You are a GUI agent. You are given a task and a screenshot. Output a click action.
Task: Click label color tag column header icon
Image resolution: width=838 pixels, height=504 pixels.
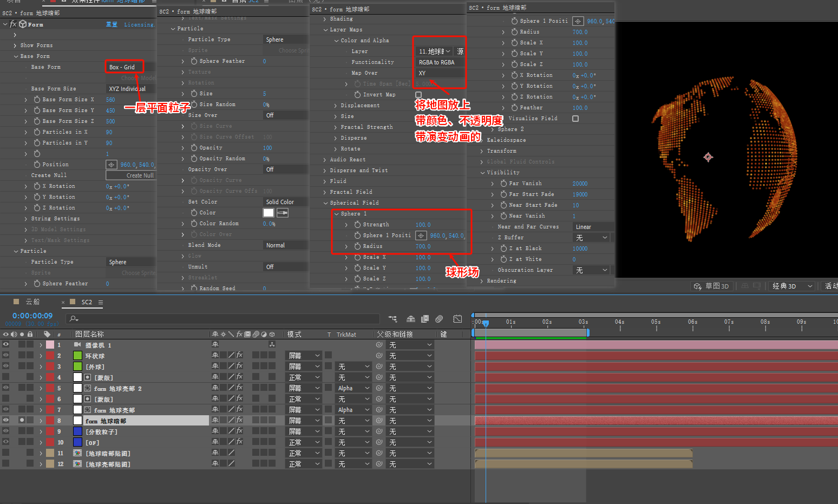click(x=47, y=335)
